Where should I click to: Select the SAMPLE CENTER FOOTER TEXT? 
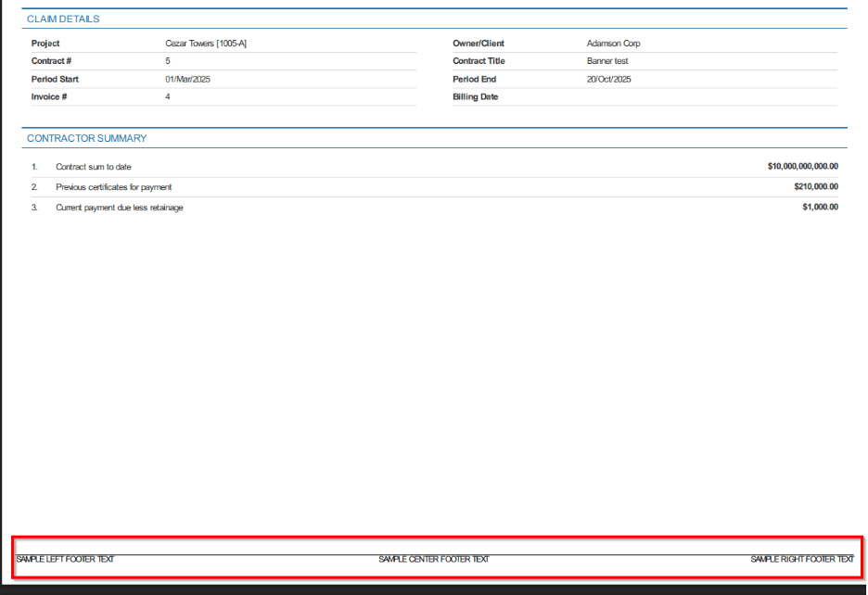click(x=433, y=560)
